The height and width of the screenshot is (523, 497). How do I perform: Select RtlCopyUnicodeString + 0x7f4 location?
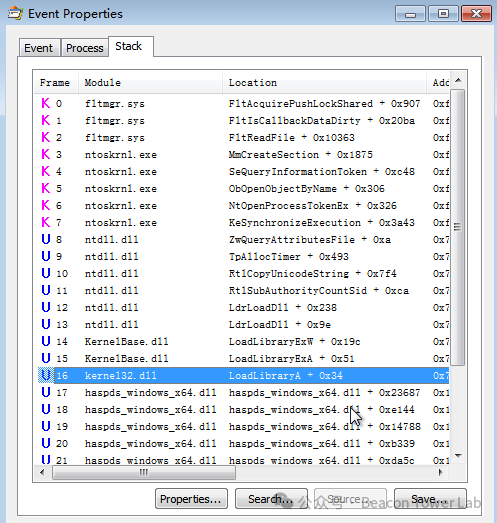point(313,274)
